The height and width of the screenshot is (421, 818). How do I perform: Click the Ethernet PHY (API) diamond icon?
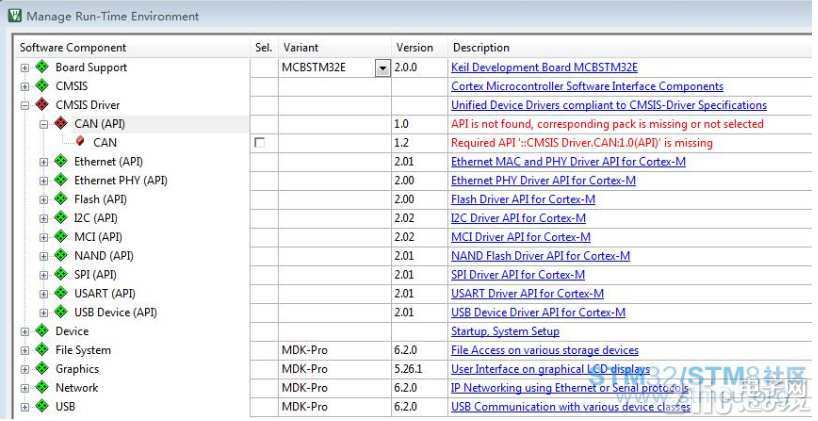61,179
